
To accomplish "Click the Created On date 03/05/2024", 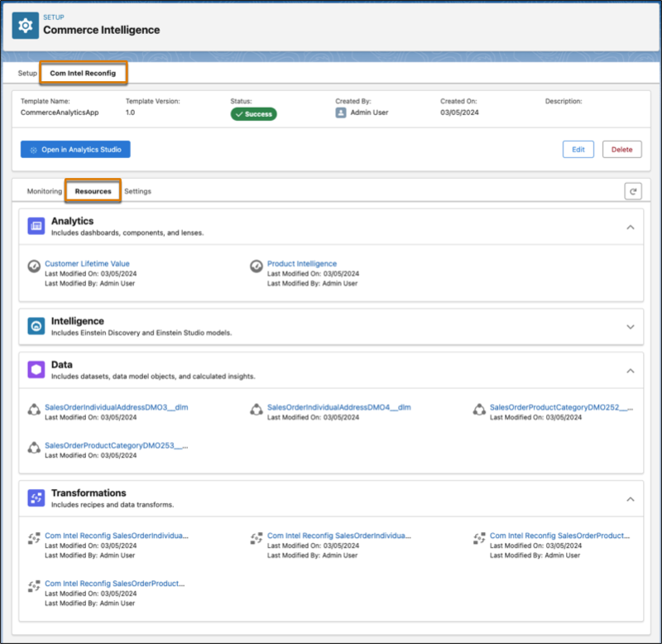I will click(x=459, y=113).
